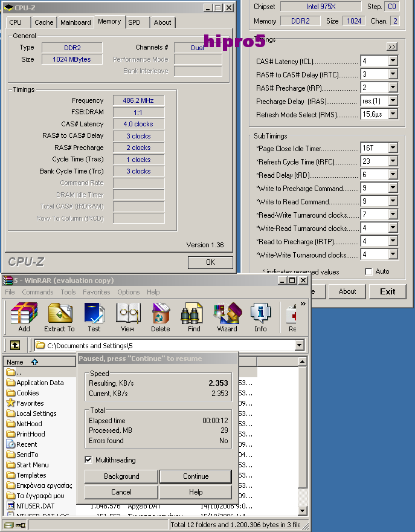
Task: Click the View file toolbar icon
Action: (x=128, y=313)
